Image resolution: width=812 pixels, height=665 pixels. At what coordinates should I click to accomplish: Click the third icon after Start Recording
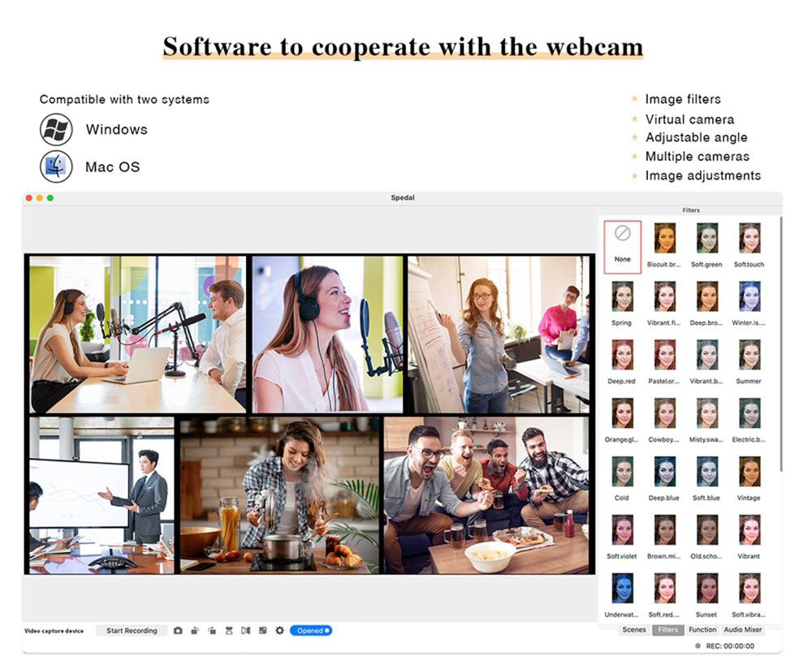pyautogui.click(x=212, y=631)
